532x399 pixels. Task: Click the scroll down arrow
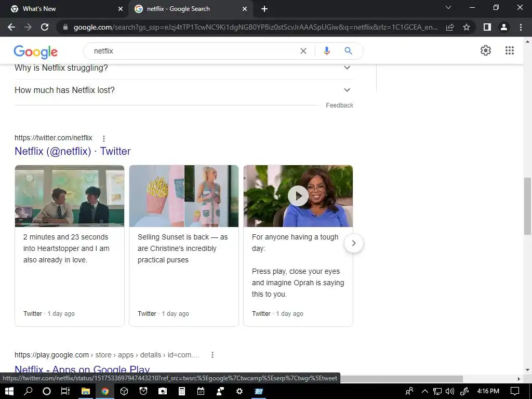(527, 370)
